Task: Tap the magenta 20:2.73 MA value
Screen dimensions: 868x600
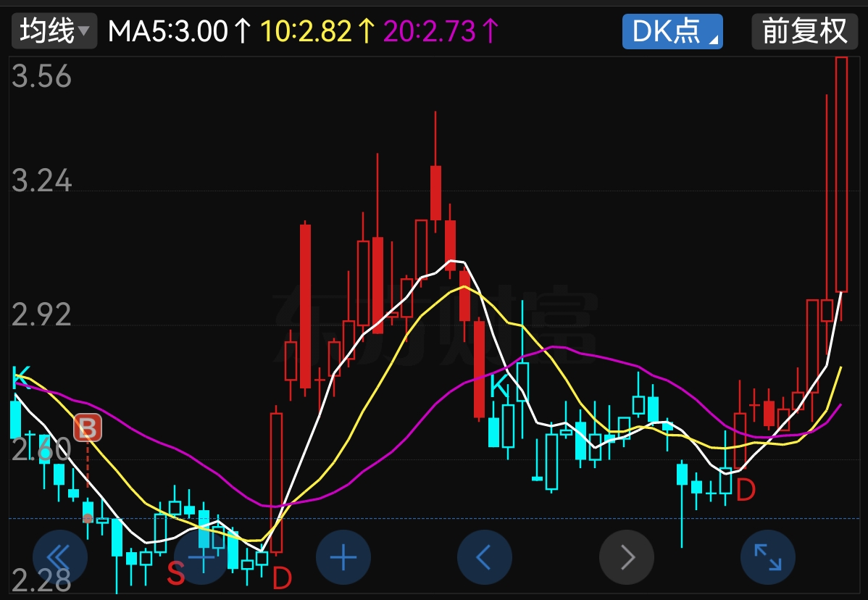Action: point(441,31)
